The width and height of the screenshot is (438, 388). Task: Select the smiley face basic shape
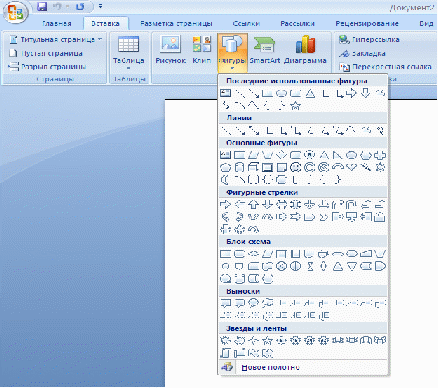295,167
